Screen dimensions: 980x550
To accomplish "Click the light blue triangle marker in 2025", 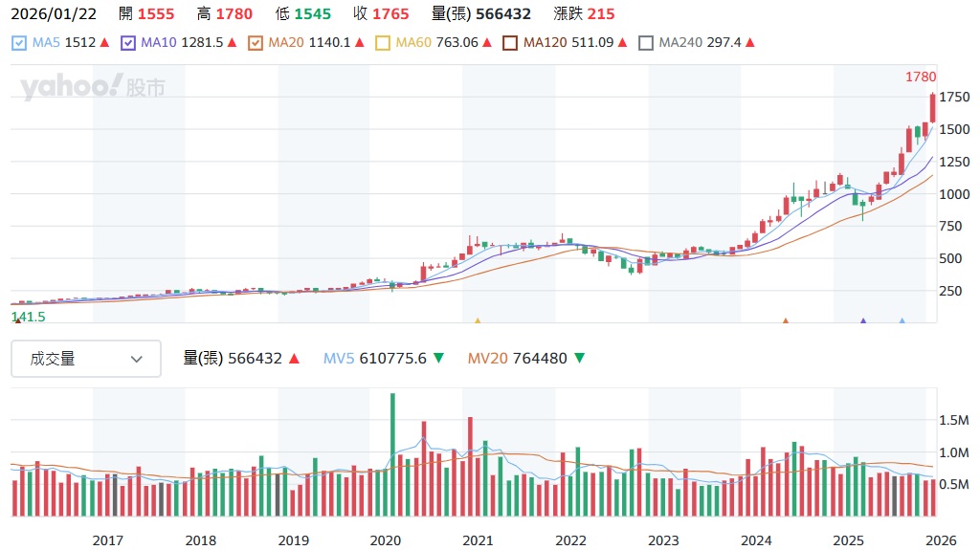I will [902, 322].
